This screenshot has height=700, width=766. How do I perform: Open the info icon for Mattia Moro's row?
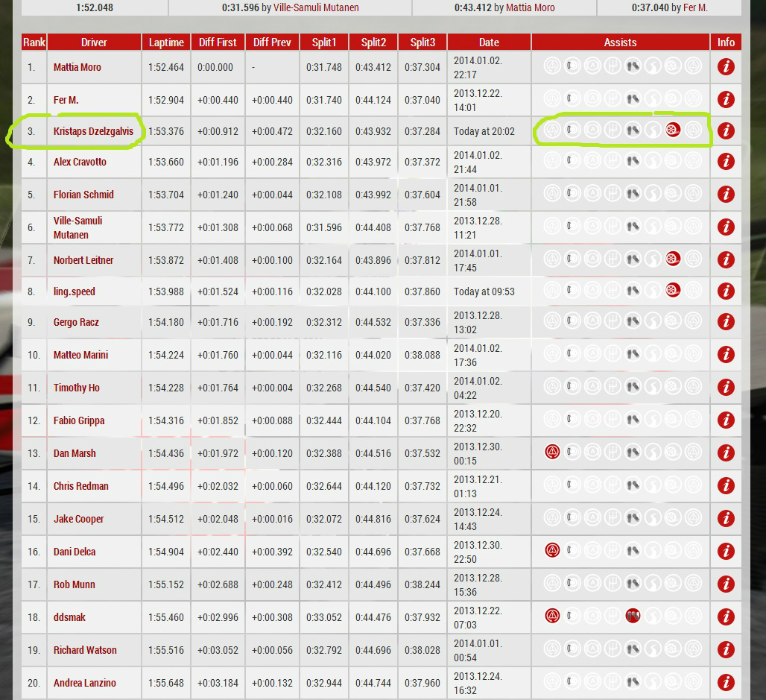click(x=726, y=66)
